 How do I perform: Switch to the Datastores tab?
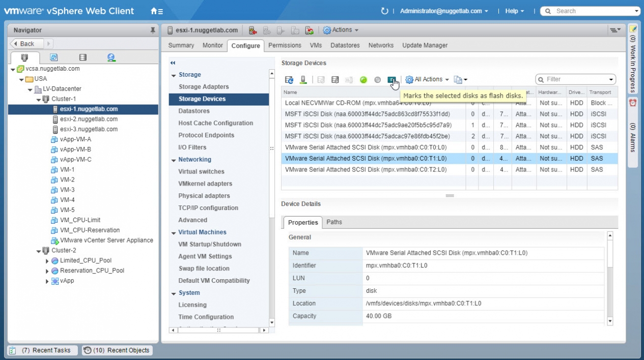(x=345, y=45)
